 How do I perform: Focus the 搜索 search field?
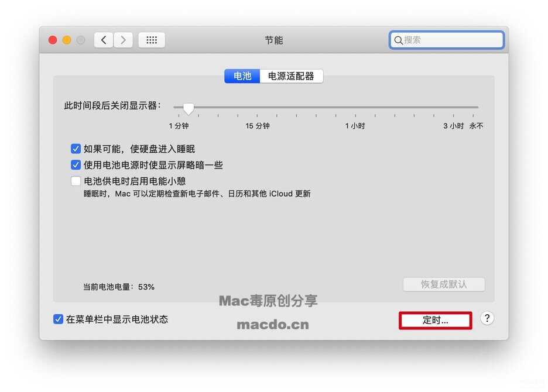[x=446, y=40]
